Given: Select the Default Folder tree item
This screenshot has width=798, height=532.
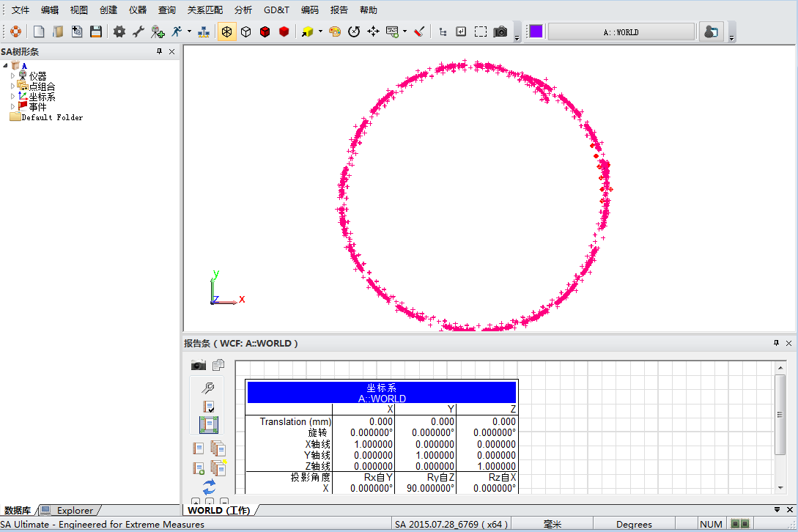Looking at the screenshot, I should pos(51,117).
